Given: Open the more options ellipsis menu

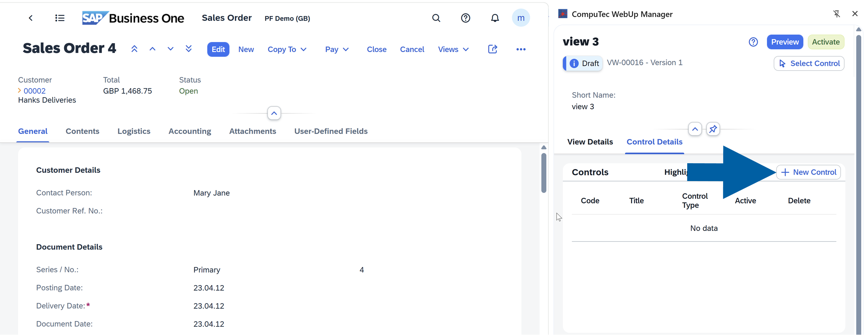Looking at the screenshot, I should (521, 49).
